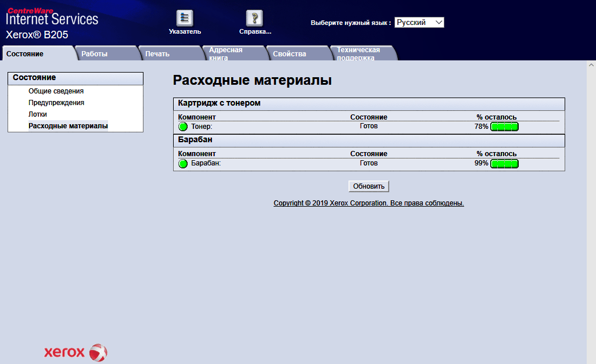Open the Указатель index icon

(x=185, y=18)
